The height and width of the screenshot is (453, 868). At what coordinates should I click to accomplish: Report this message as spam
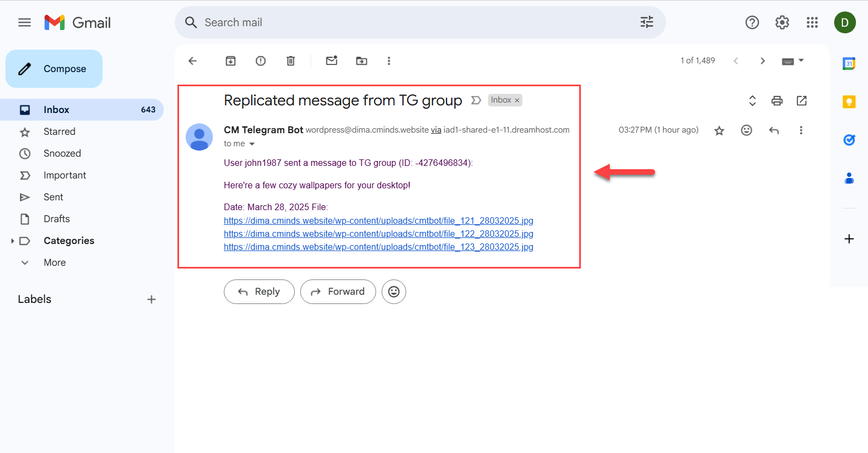pyautogui.click(x=260, y=61)
